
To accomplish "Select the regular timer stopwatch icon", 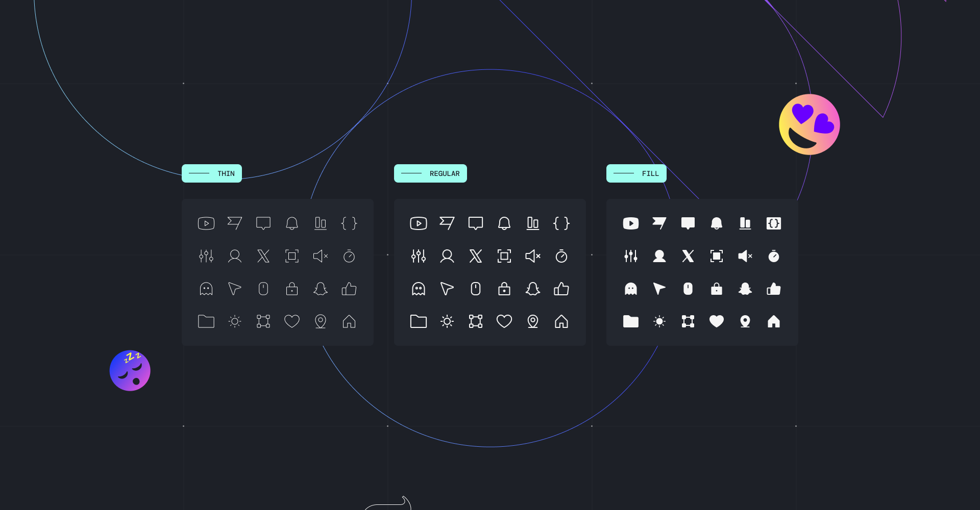I will tap(561, 256).
